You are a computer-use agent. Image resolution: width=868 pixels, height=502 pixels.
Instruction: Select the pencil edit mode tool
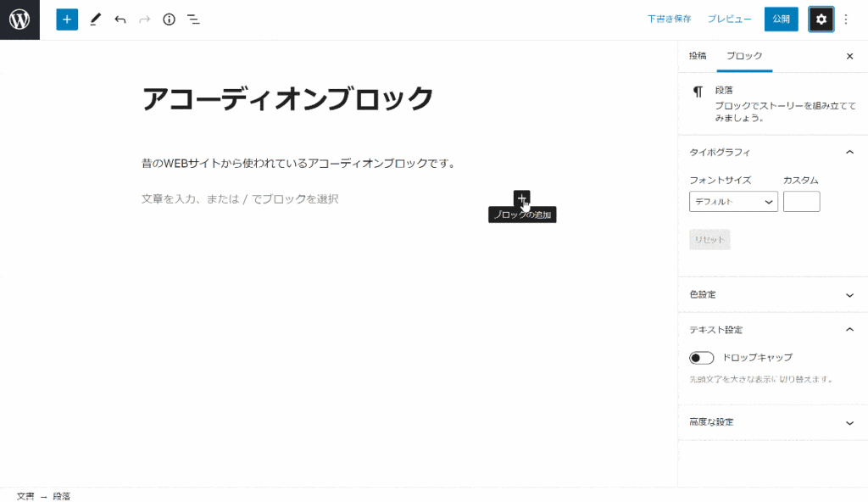[95, 19]
